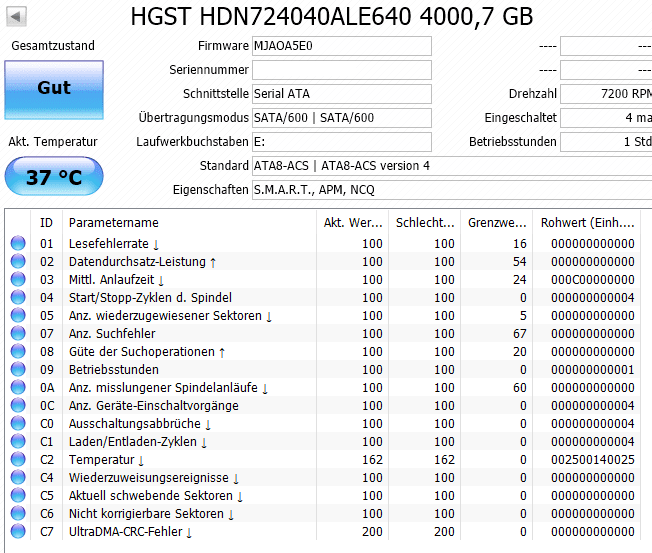This screenshot has height=553, width=652.
Task: Click the Gut health status button
Action: pos(54,90)
